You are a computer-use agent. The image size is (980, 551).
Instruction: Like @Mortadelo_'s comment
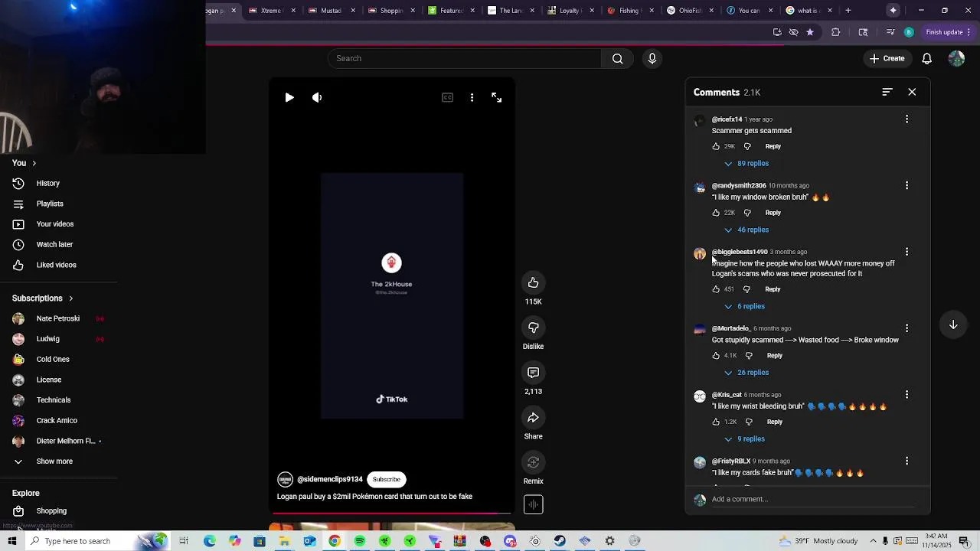[716, 355]
